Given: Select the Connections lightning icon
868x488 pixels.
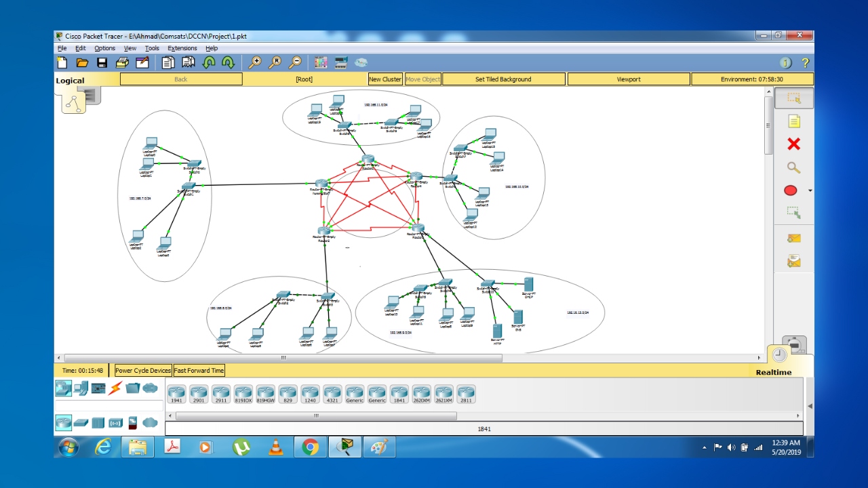Looking at the screenshot, I should click(x=116, y=388).
